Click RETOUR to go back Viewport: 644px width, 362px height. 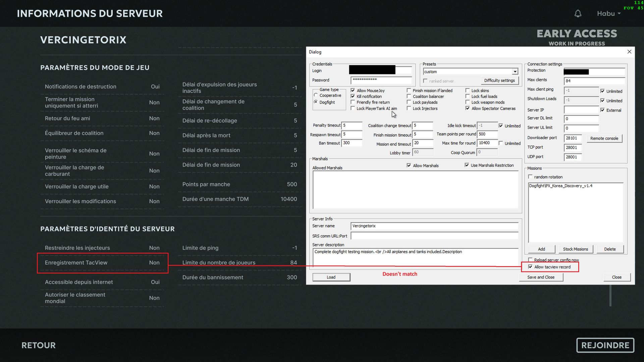point(39,345)
